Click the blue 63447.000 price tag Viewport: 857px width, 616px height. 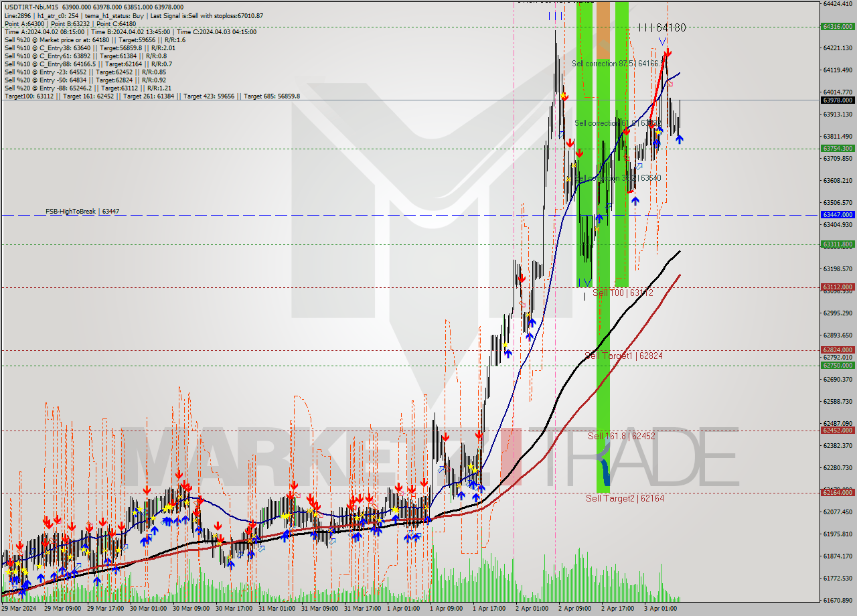click(837, 214)
